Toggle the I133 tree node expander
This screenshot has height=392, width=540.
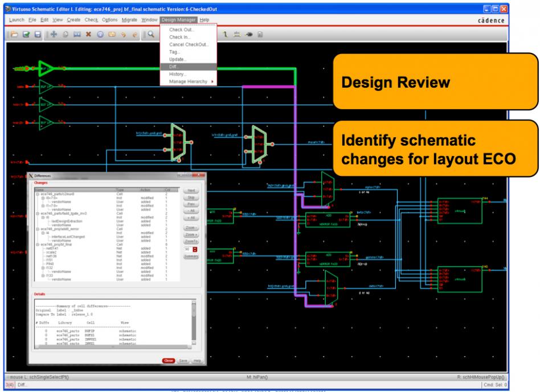(x=43, y=275)
